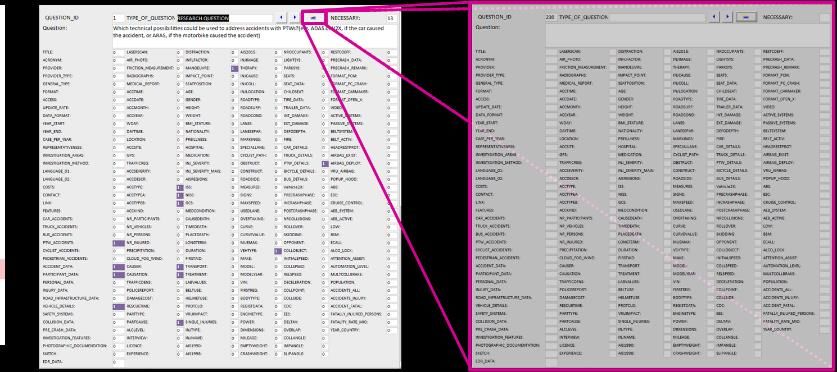Click the highlighted VEHICLE_DETAILS value in populated form
This screenshot has width=837, height=372.
click(118, 306)
